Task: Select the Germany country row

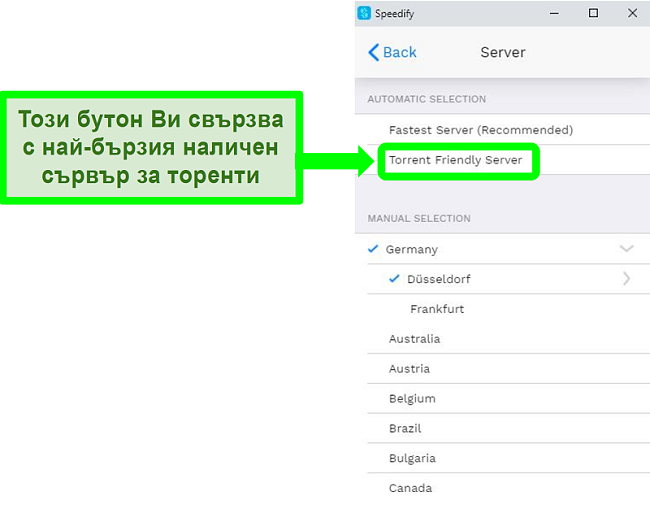Action: 502,249
